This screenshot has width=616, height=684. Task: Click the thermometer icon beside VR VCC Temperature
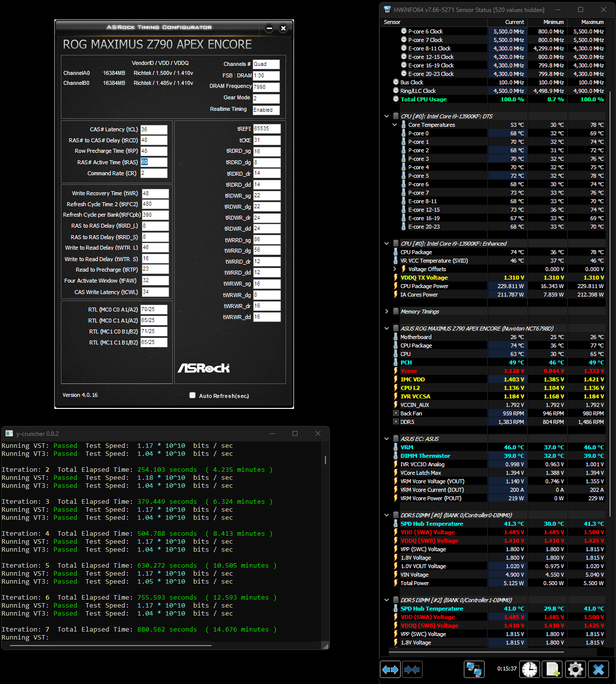pos(396,261)
